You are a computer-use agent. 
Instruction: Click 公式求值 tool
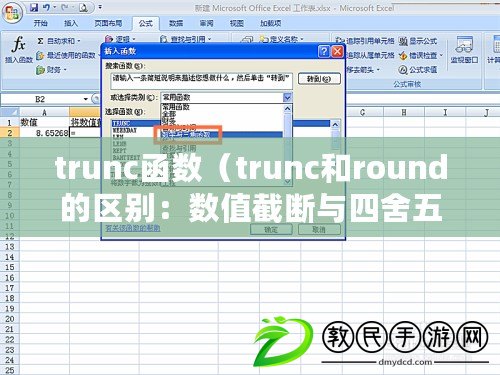(x=418, y=70)
